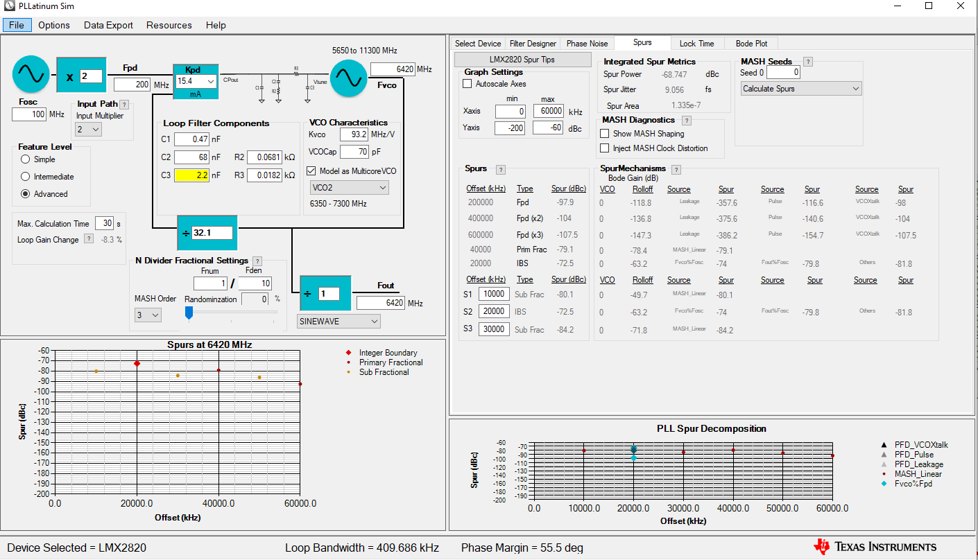Click the C3 capacitor value field

191,175
